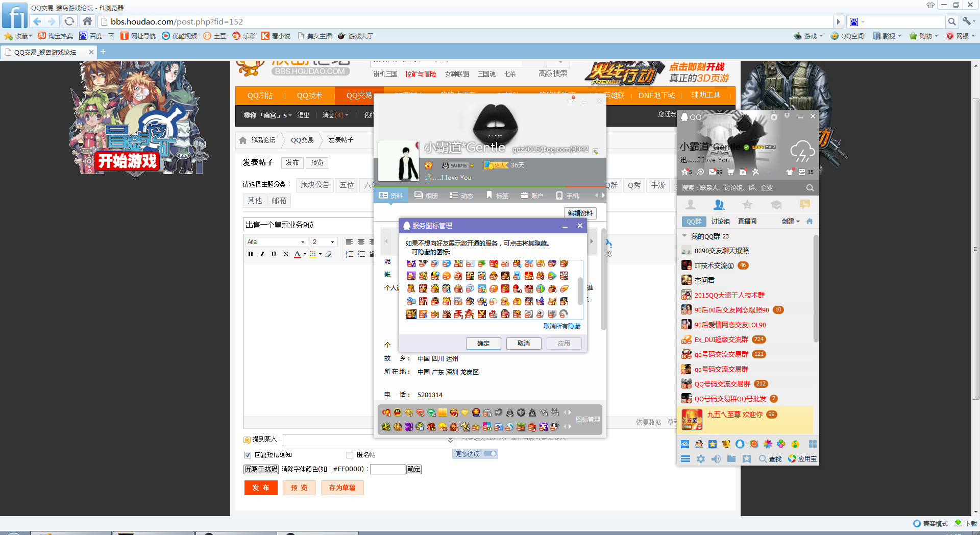Screen dimensions: 980x535
Task: Open QQ shopping cart icon
Action: click(731, 172)
